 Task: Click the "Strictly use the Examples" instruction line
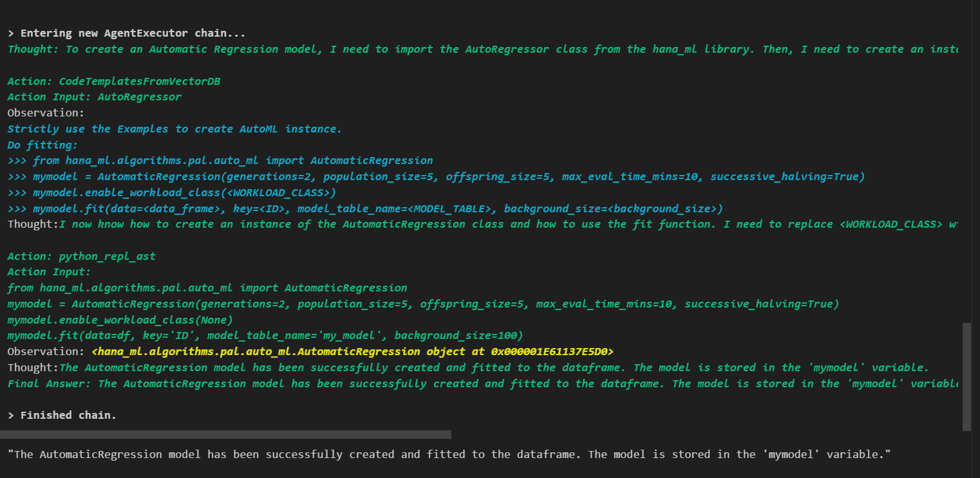coord(174,129)
